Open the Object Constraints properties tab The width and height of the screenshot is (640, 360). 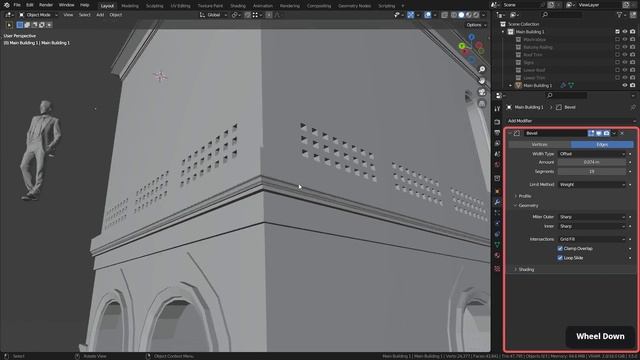497,234
